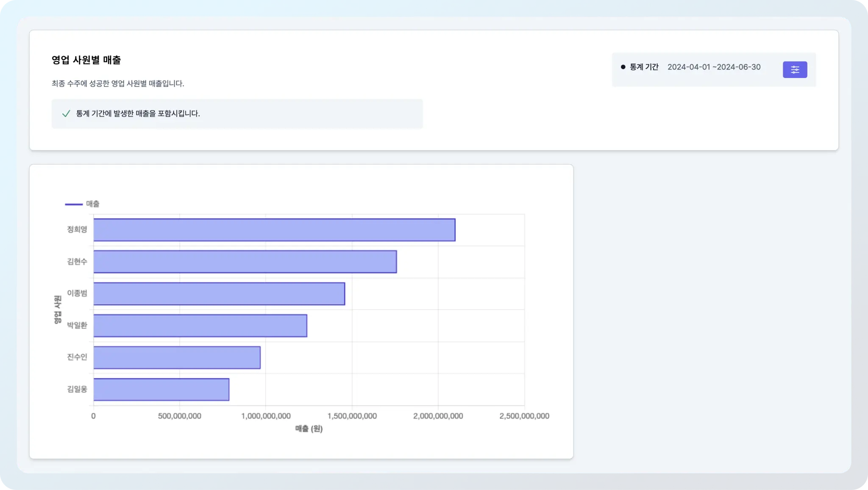Screen dimensions: 868x490
Task: Click the 진수인 sales bar
Action: tap(177, 357)
